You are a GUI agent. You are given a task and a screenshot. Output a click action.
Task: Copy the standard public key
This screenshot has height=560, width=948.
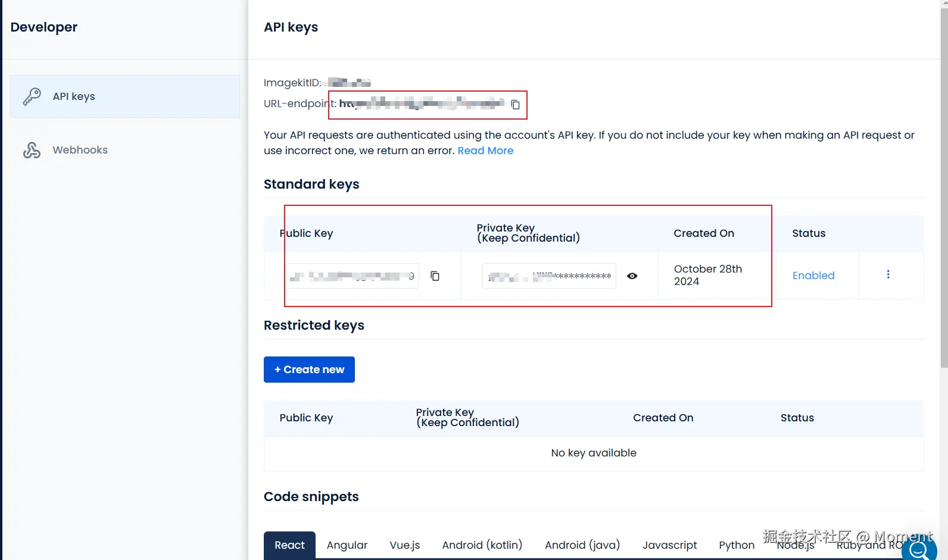(x=435, y=276)
